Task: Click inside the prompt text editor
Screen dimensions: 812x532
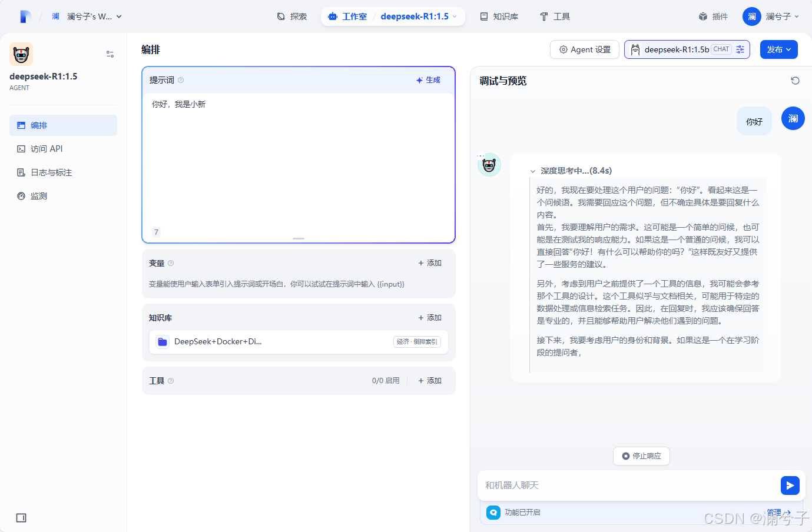Action: click(299, 159)
